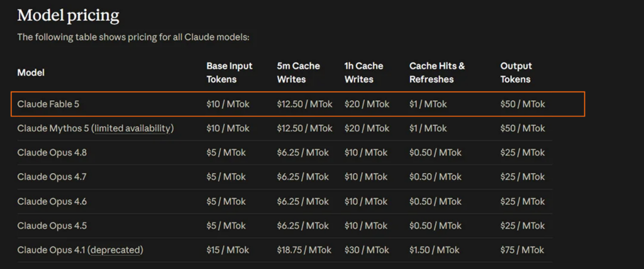This screenshot has width=644, height=269.
Task: Click Claude Opus 4.8 1h cache write '$10 / MTok'
Action: coord(365,152)
